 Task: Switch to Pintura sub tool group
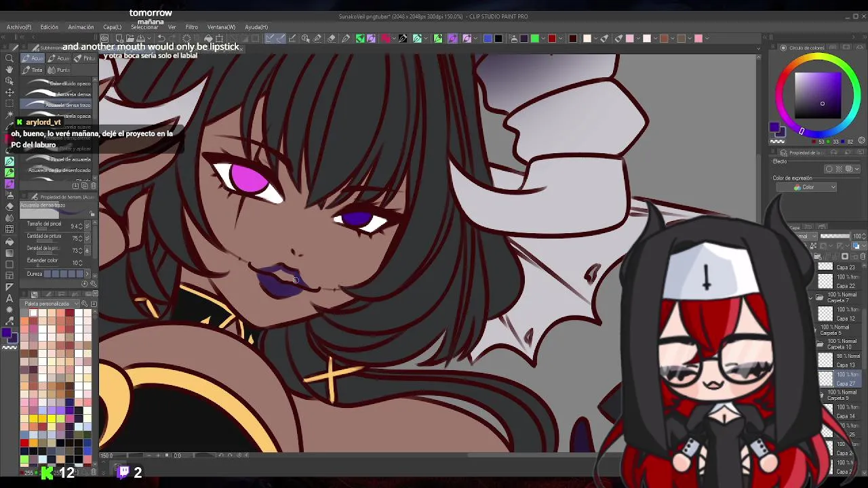(x=85, y=58)
